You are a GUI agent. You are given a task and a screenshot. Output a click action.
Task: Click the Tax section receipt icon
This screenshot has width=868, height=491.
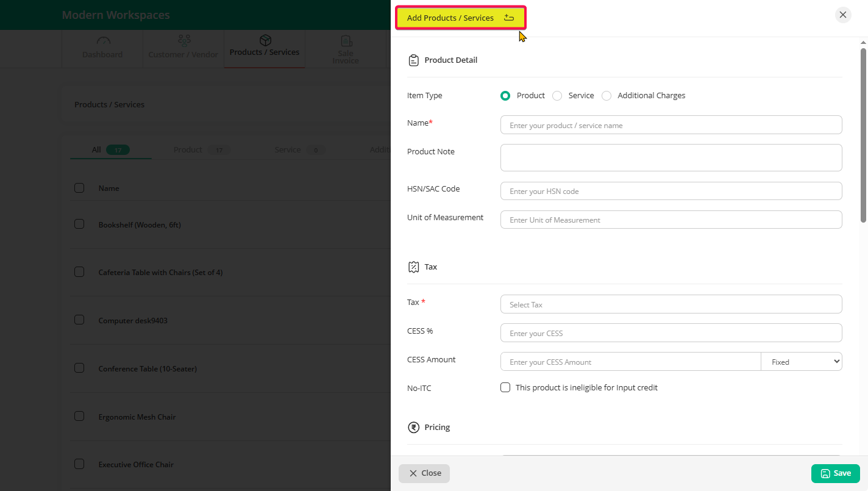point(413,267)
